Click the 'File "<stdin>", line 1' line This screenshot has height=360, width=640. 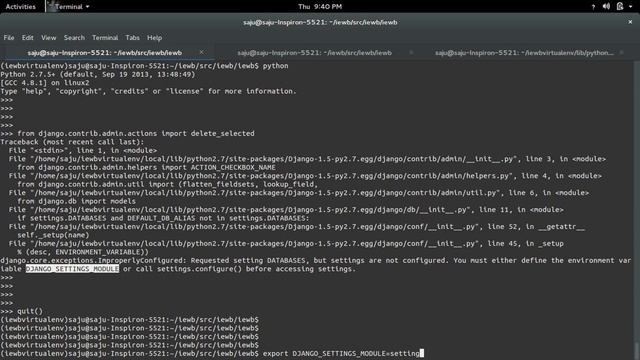[83, 151]
